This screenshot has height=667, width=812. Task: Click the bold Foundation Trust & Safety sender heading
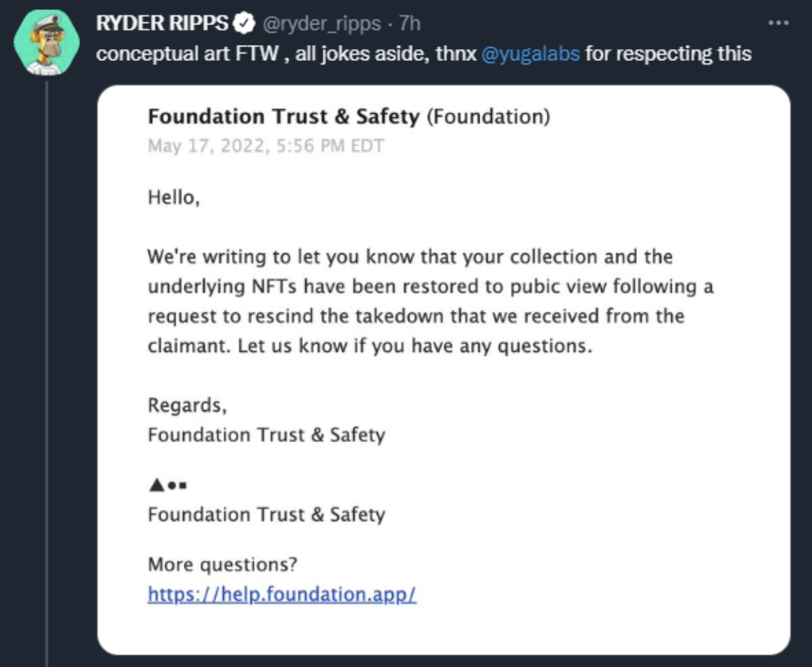coord(284,116)
